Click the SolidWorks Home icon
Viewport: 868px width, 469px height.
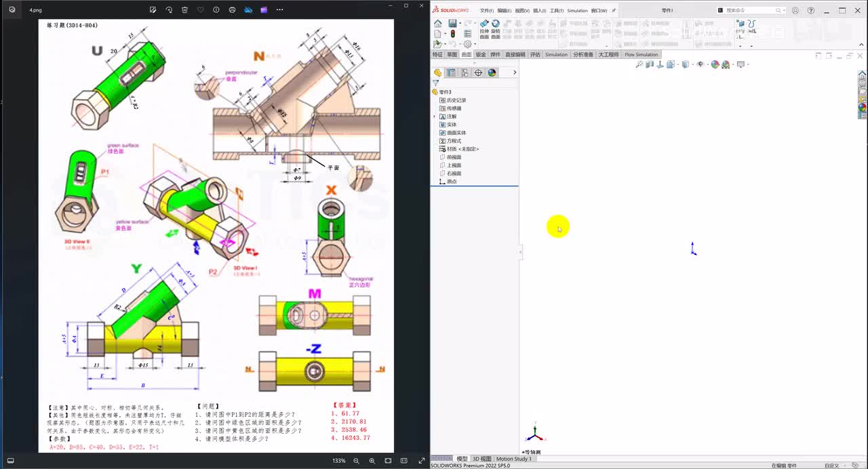tap(437, 24)
